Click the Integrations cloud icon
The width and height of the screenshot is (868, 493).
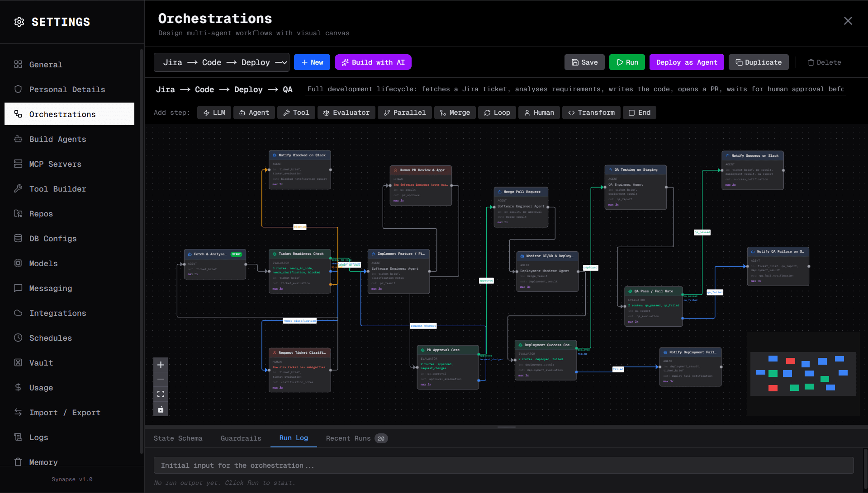(18, 313)
